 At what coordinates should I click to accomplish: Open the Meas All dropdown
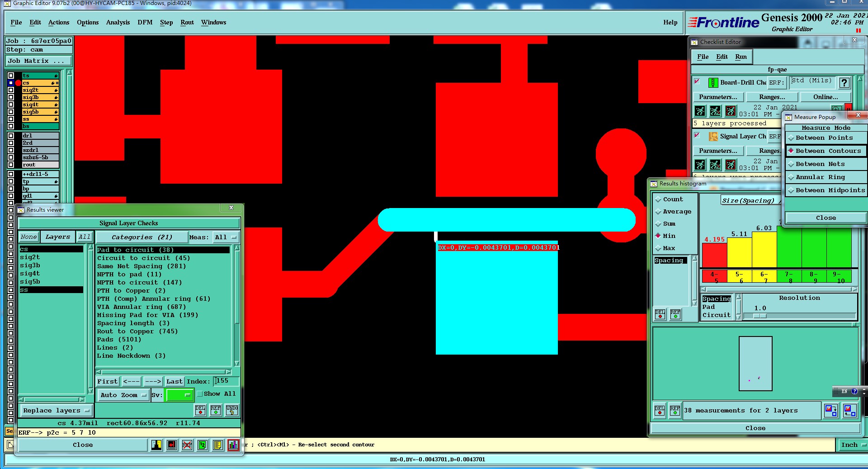(x=226, y=237)
